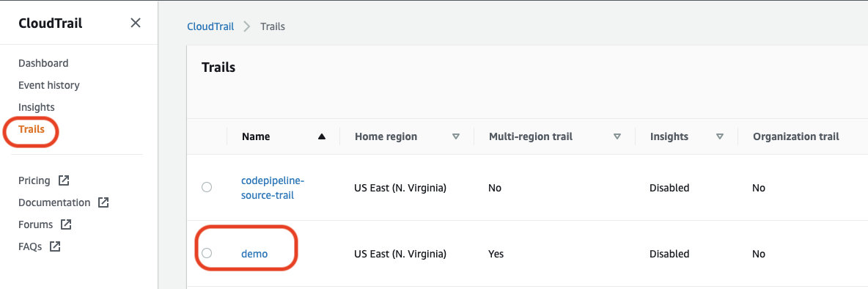
Task: Click external link icon next to Documentation
Action: (103, 202)
